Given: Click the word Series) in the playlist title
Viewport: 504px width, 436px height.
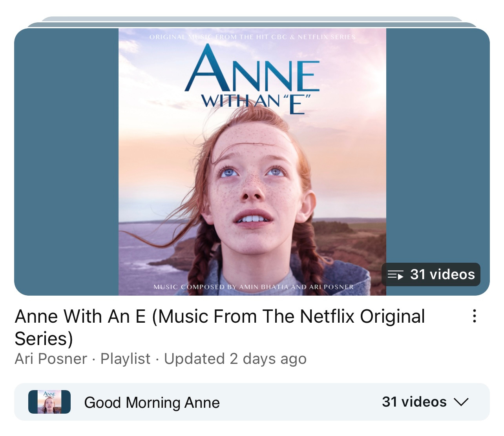Looking at the screenshot, I should (44, 339).
